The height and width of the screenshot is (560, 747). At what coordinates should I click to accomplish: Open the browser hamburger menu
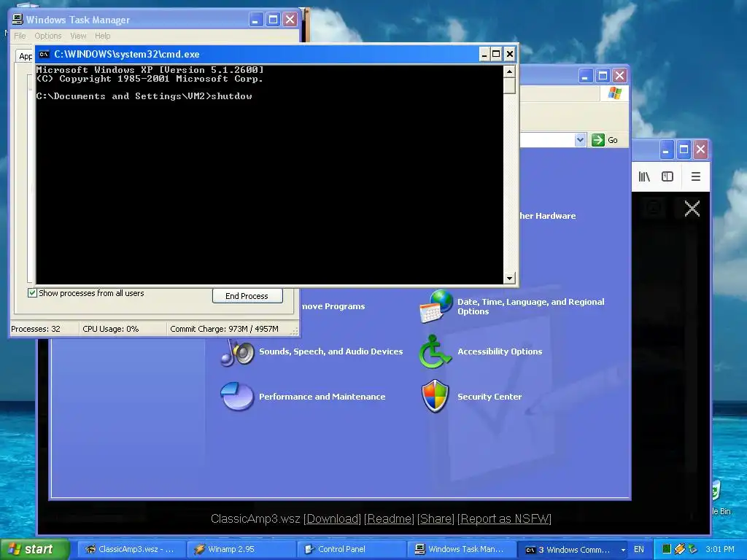tap(695, 176)
